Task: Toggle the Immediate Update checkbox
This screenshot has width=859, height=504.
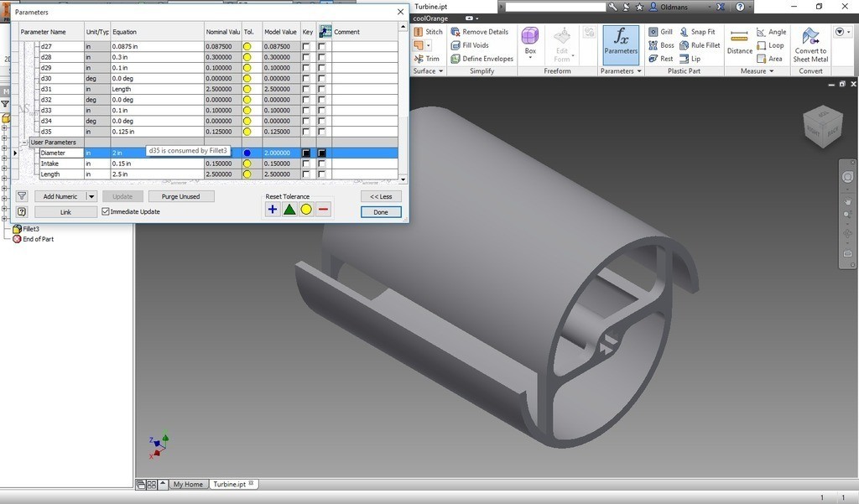Action: 106,211
